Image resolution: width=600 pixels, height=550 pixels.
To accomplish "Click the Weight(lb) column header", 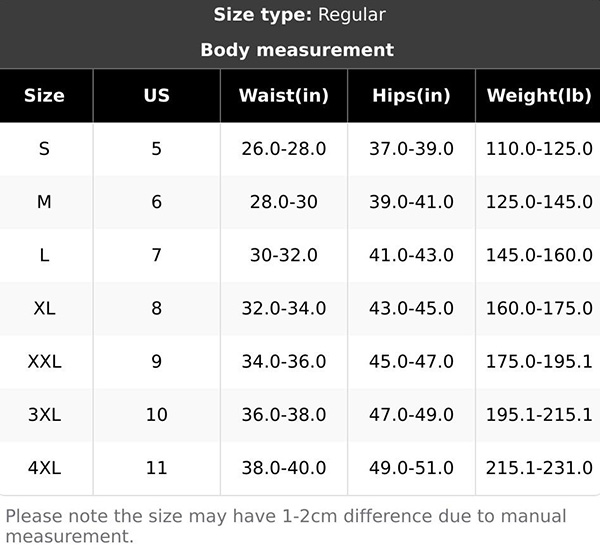I will (539, 95).
